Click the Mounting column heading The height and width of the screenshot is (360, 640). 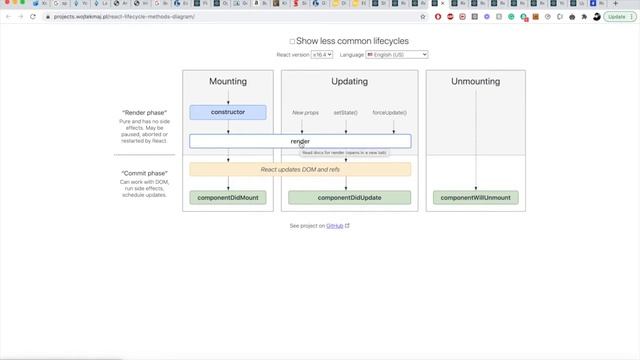click(228, 81)
